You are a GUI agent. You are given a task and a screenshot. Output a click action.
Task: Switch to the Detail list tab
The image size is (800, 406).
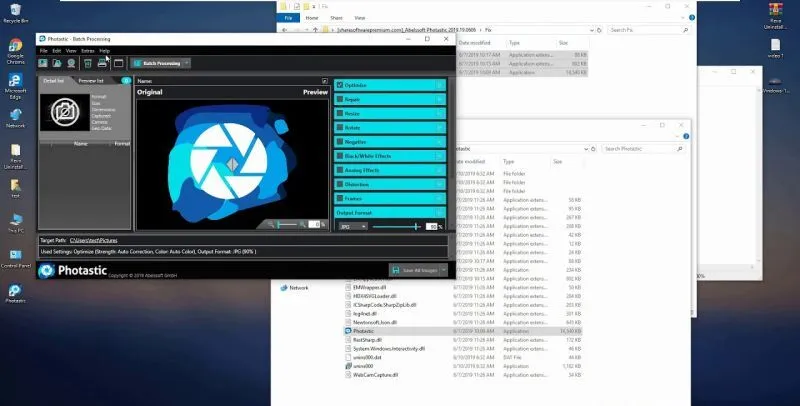[54, 81]
